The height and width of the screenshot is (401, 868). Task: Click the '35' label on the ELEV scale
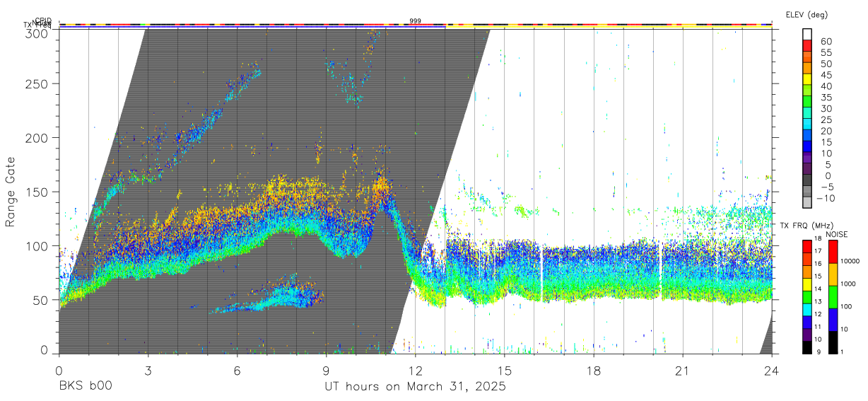pyautogui.click(x=826, y=97)
